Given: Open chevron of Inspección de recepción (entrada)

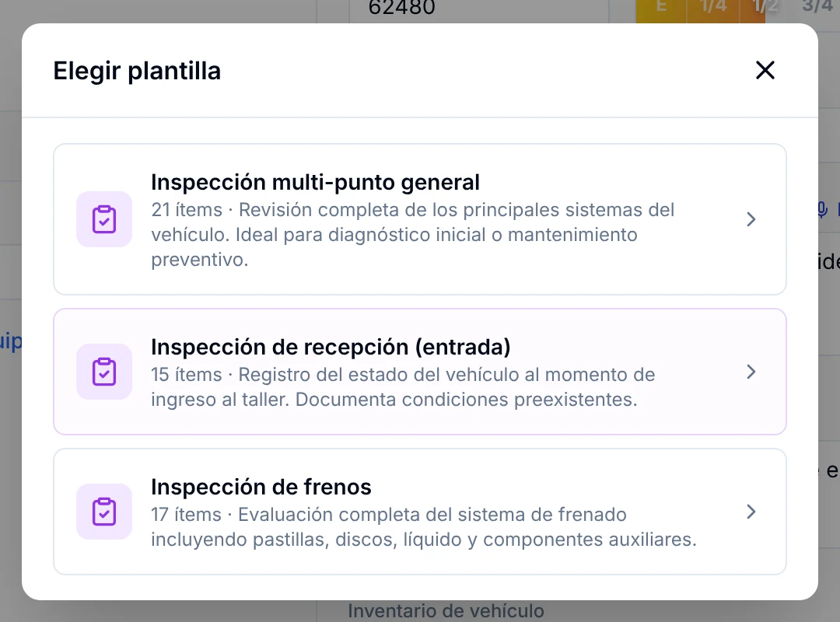Looking at the screenshot, I should (751, 372).
